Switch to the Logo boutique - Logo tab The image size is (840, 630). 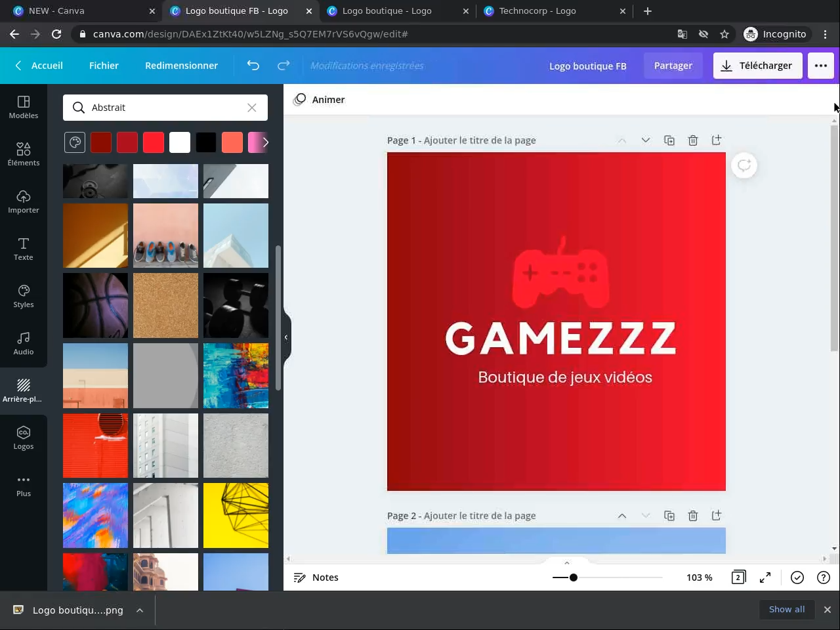pyautogui.click(x=398, y=11)
